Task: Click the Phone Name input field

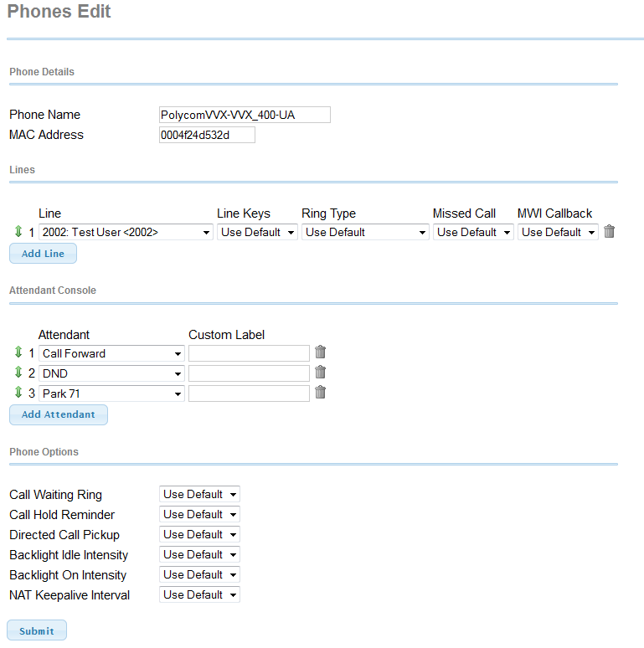Action: (245, 115)
